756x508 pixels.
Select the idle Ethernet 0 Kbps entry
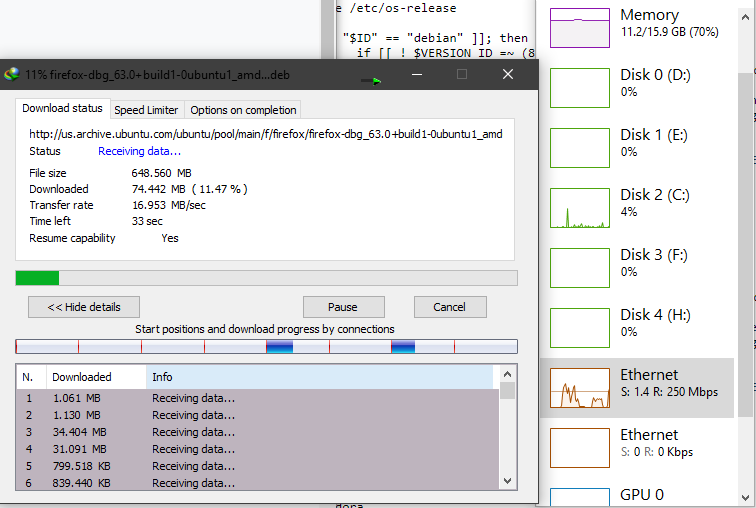pyautogui.click(x=580, y=447)
